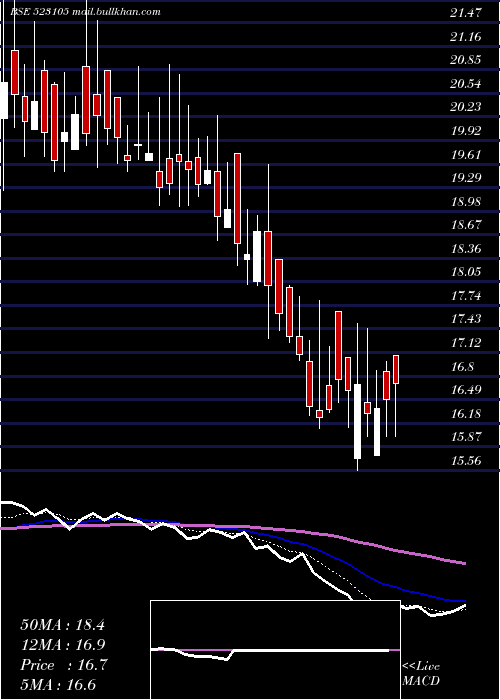The image size is (500, 700).
Task: Click inside the MACD inset chart box
Action: [275, 650]
